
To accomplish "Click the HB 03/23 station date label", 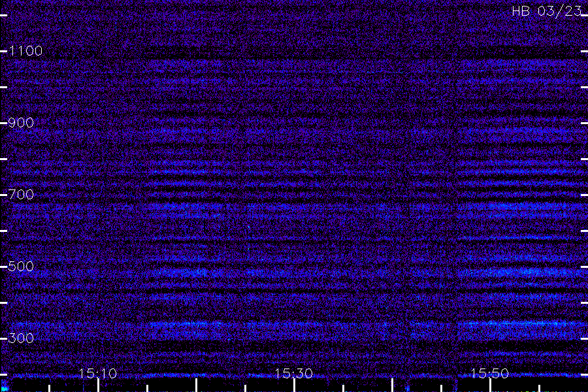I will [x=547, y=11].
